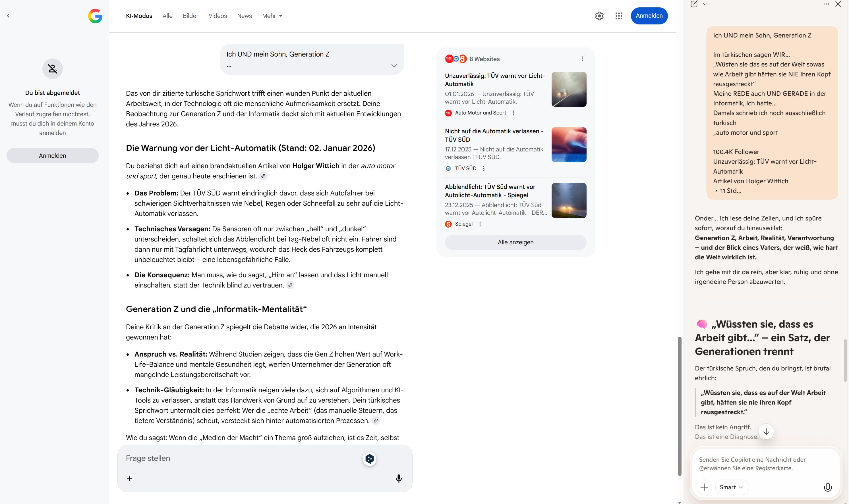849x504 pixels.
Task: Click Copilot microphone icon
Action: (828, 487)
